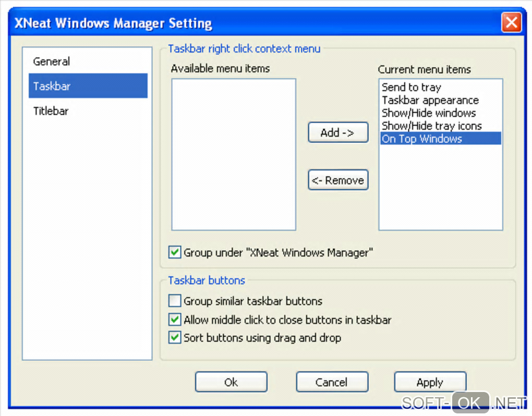Click the Add -> button
The width and height of the screenshot is (532, 416).
[338, 132]
